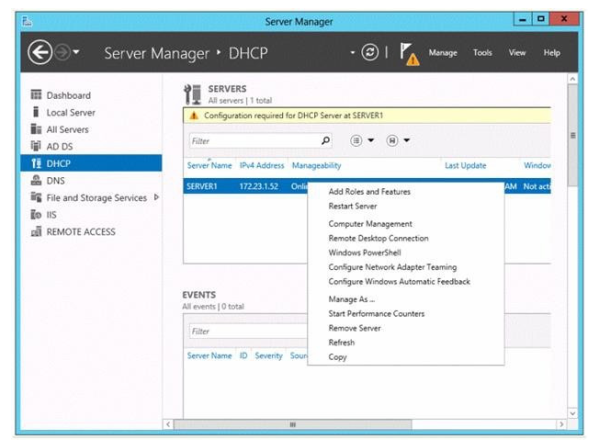Open the servers list criteria icon
This screenshot has height=447, width=607.
tap(356, 140)
